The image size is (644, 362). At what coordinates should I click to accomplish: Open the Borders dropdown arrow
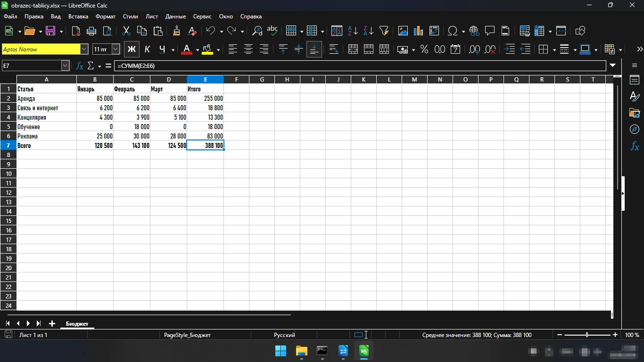[x=554, y=49]
